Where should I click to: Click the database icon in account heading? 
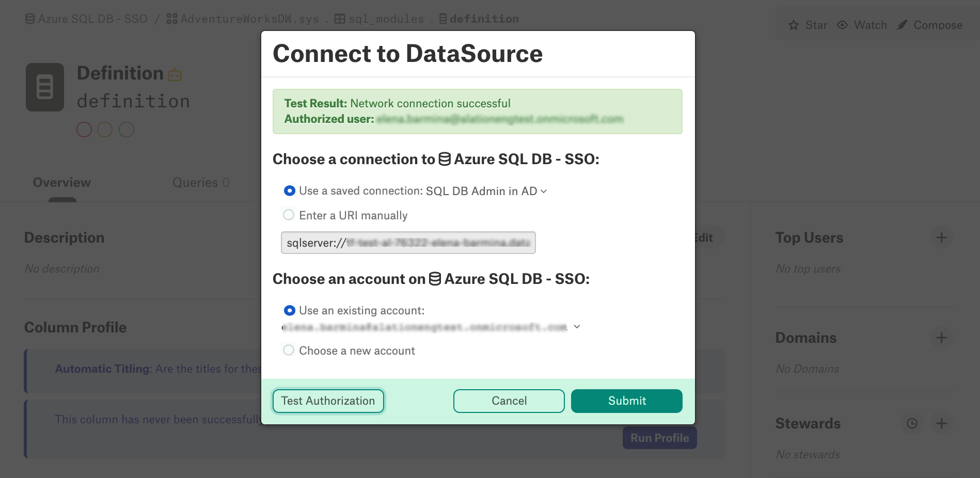(x=435, y=279)
